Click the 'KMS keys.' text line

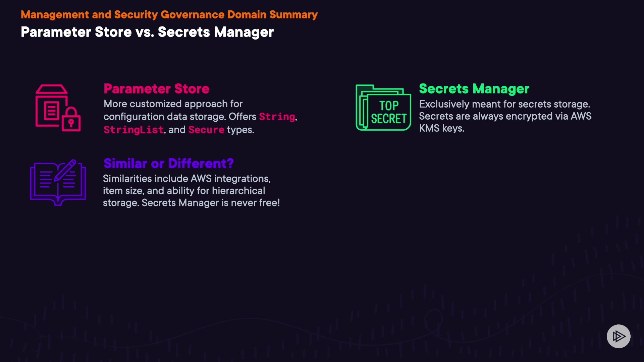[441, 128]
